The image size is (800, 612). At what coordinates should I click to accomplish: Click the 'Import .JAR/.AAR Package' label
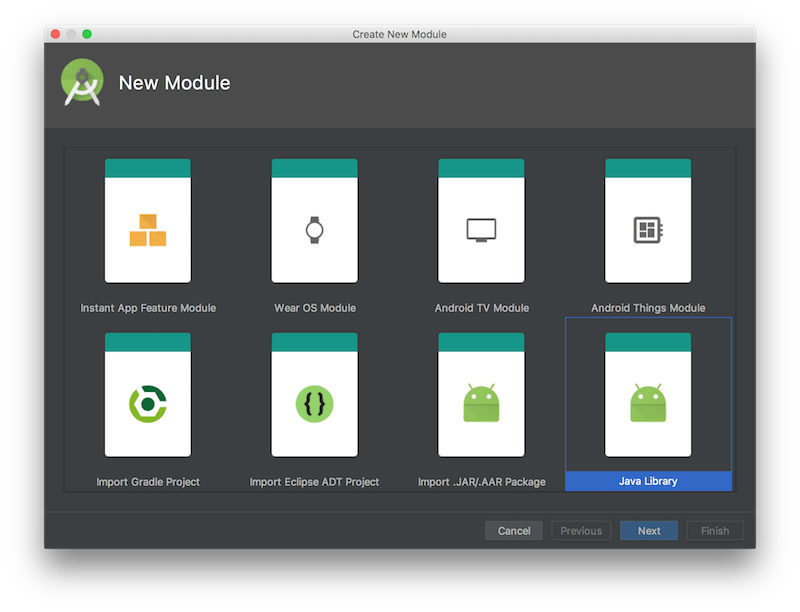tap(482, 482)
